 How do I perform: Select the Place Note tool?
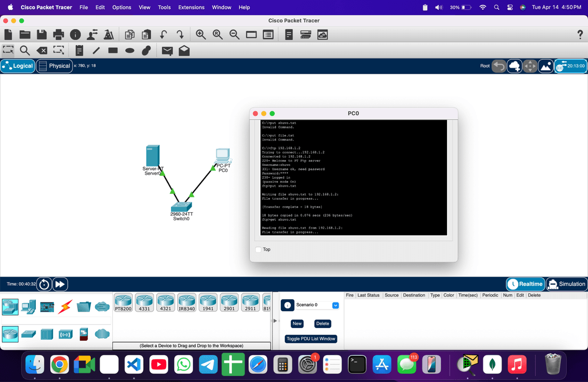point(79,51)
